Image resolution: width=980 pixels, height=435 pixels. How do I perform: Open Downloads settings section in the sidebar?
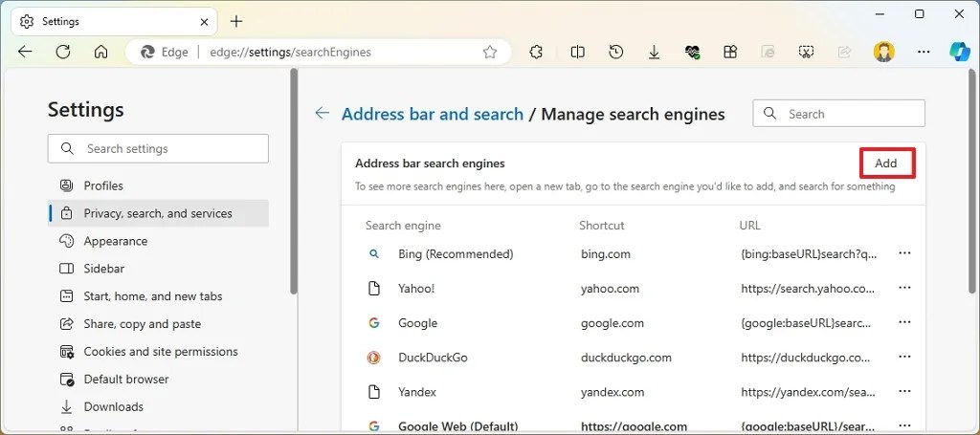[158, 407]
